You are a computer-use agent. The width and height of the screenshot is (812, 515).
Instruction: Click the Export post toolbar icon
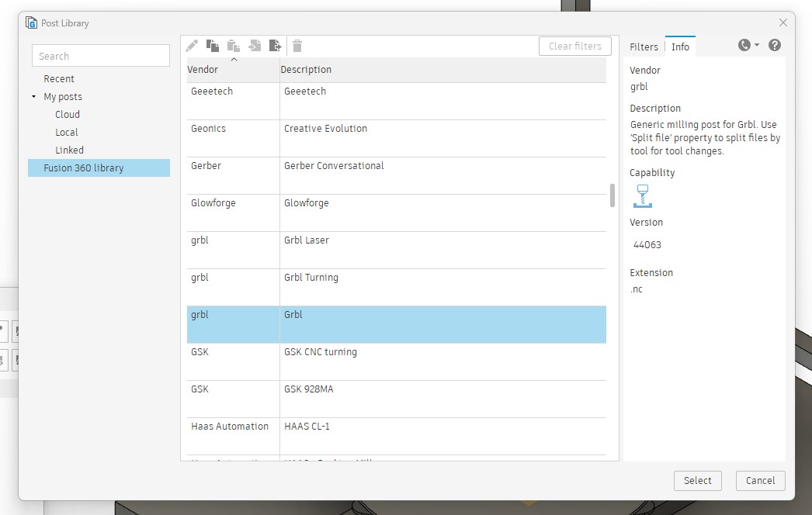pos(276,46)
